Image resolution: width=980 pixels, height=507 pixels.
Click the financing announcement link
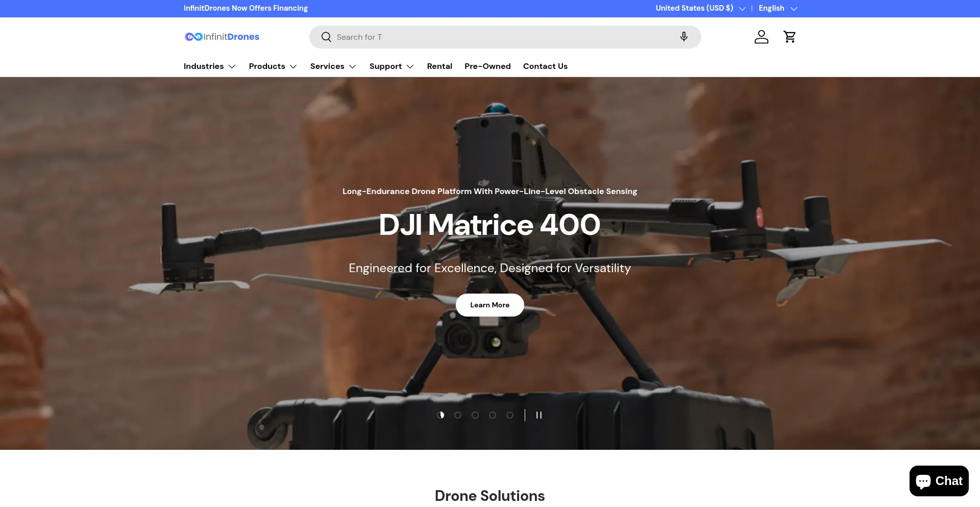[x=246, y=8]
